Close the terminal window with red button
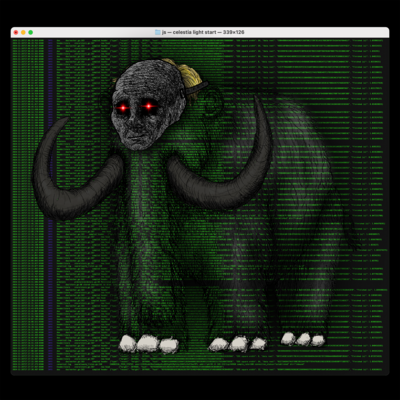 click(x=16, y=32)
